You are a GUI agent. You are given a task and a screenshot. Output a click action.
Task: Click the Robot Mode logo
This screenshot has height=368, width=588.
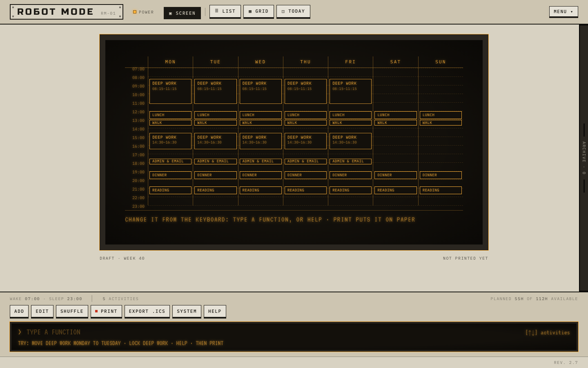67,12
